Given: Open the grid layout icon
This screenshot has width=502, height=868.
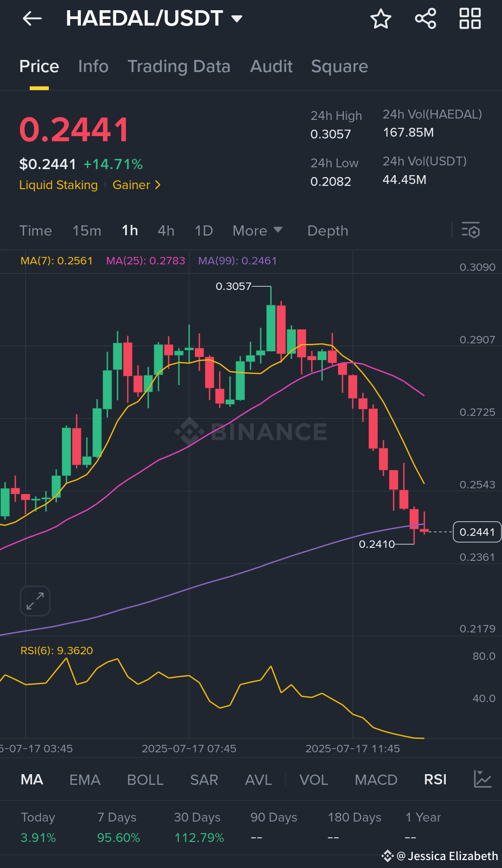Looking at the screenshot, I should (470, 19).
